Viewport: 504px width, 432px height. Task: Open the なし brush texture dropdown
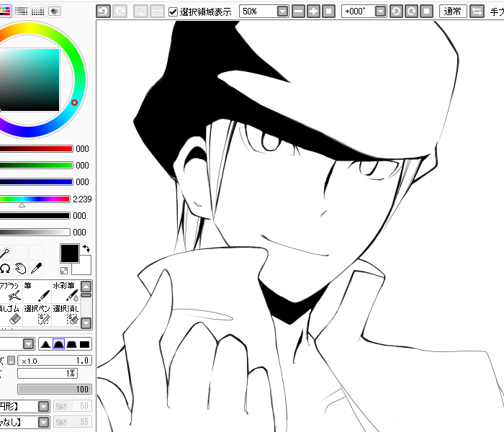pyautogui.click(x=43, y=422)
